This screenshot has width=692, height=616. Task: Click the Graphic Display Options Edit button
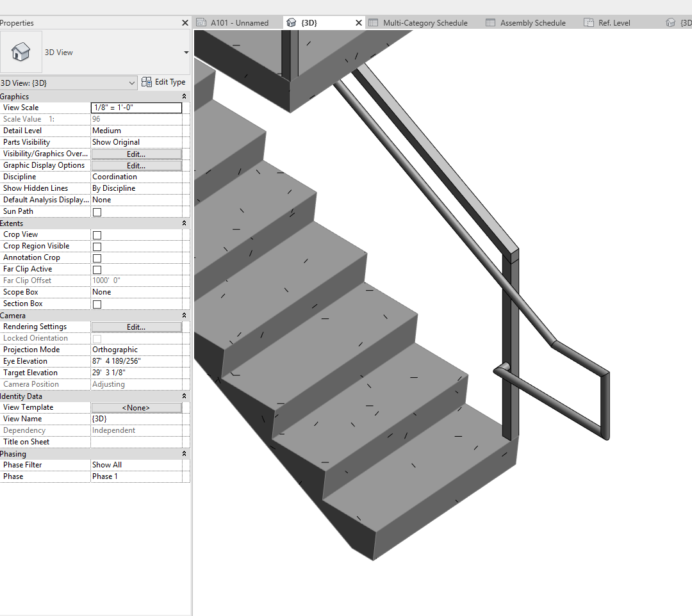pyautogui.click(x=136, y=165)
